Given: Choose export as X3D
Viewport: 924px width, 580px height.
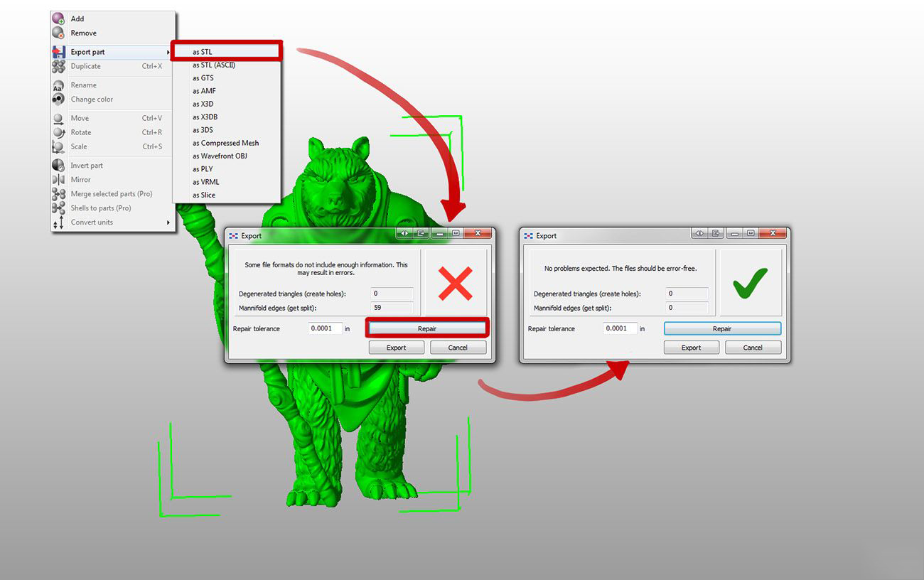Looking at the screenshot, I should 227,104.
